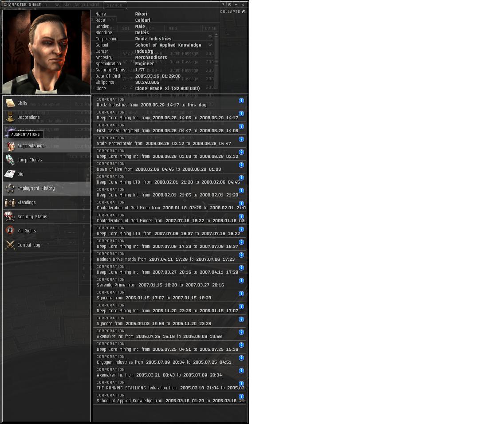Image resolution: width=504 pixels, height=424 pixels.
Task: Click the Search button in background window
Action: (115, 5)
